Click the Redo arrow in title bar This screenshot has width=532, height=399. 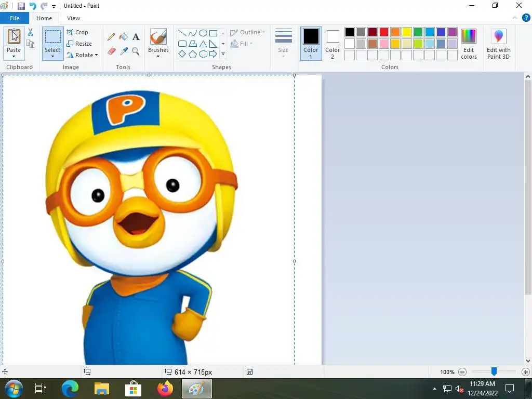(x=44, y=6)
